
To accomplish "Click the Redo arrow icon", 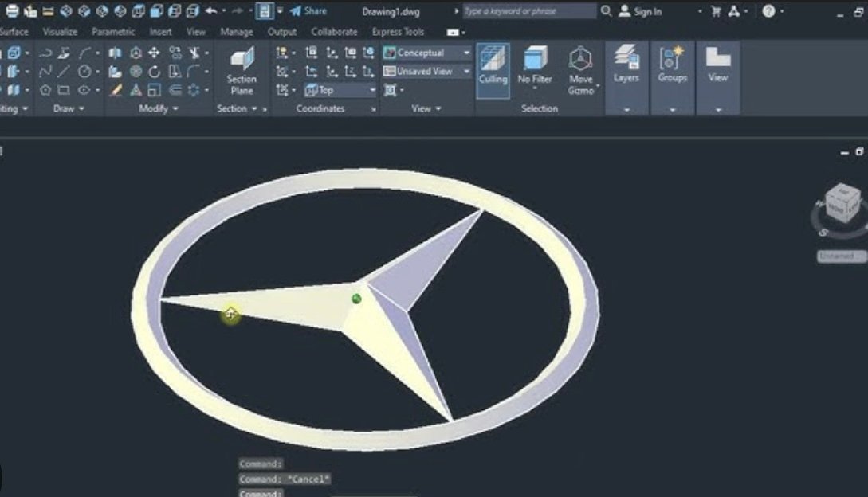I will click(237, 10).
